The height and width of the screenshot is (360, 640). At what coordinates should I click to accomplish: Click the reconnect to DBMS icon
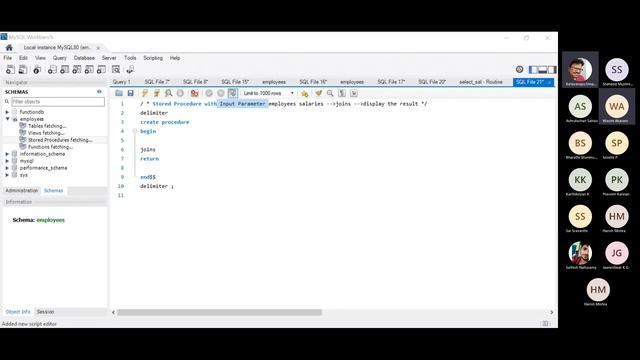(x=130, y=70)
